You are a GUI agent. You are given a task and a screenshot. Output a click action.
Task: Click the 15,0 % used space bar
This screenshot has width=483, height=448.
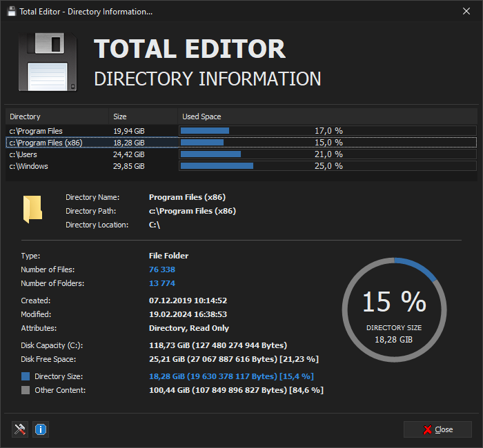tap(328, 143)
